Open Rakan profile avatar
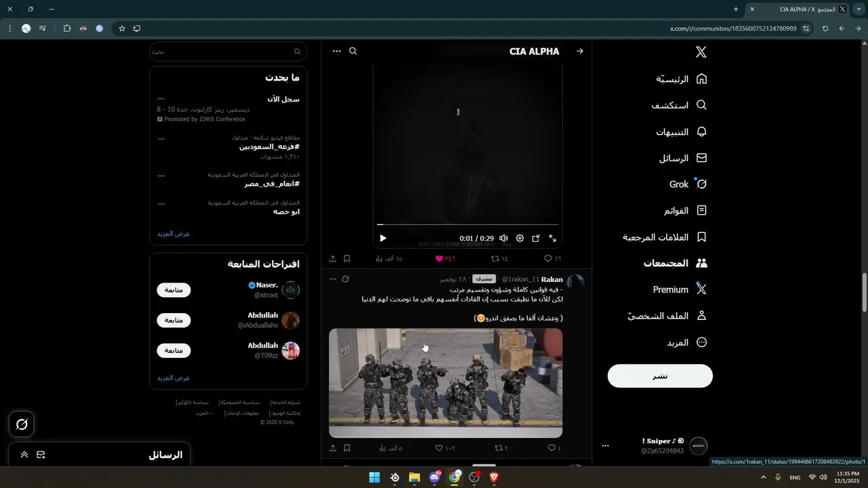The height and width of the screenshot is (488, 868). 576,284
